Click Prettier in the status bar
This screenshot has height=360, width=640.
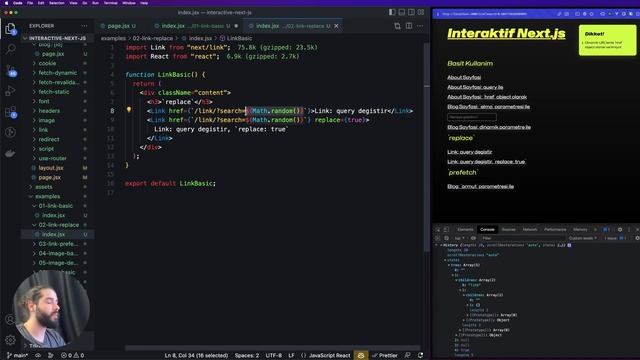click(x=385, y=356)
